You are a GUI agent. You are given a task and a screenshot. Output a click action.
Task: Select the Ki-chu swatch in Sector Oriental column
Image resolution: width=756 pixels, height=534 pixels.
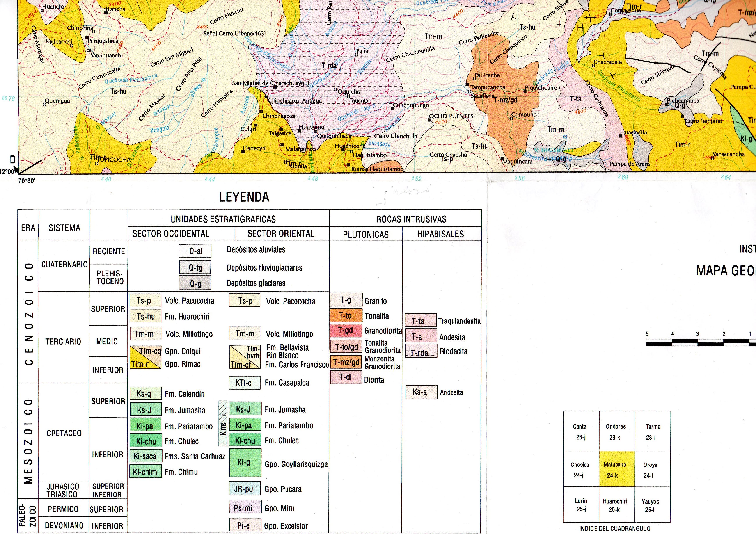tap(245, 440)
